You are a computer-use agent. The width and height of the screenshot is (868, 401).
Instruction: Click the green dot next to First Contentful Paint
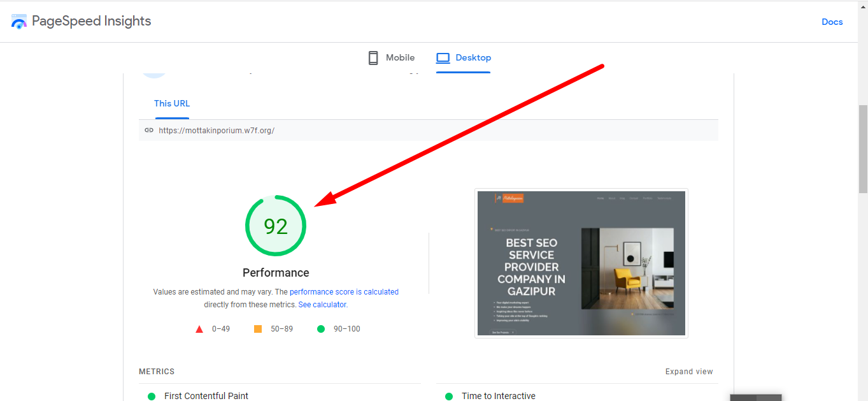(x=151, y=396)
